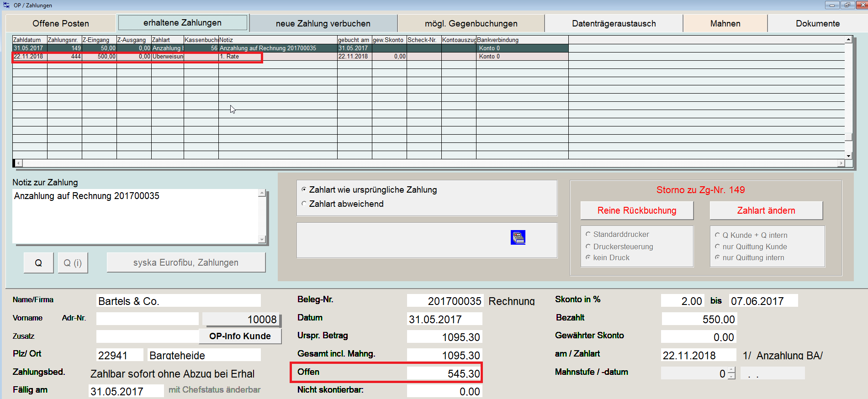Click the Name/Firma field Bartels & Co.
Image resolution: width=868 pixels, height=399 pixels.
(179, 301)
